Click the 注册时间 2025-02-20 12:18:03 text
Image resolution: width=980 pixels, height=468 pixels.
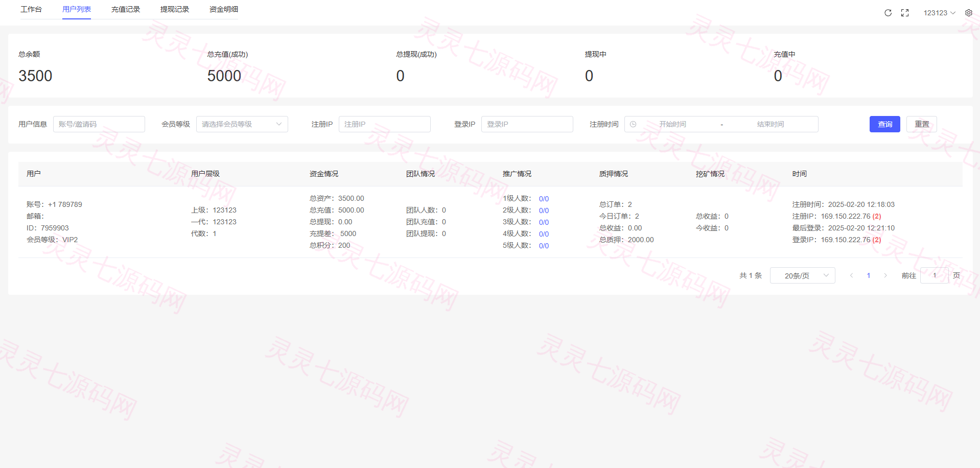pos(844,204)
